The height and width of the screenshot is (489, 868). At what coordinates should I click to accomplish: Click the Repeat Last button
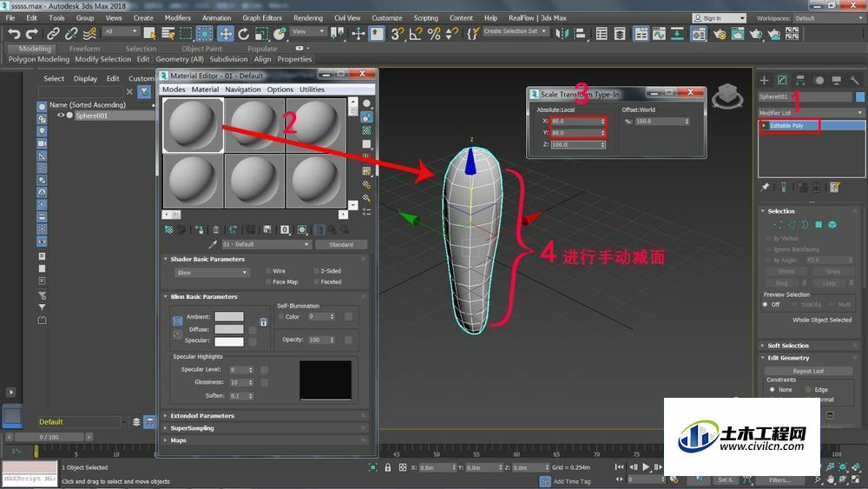pos(808,371)
